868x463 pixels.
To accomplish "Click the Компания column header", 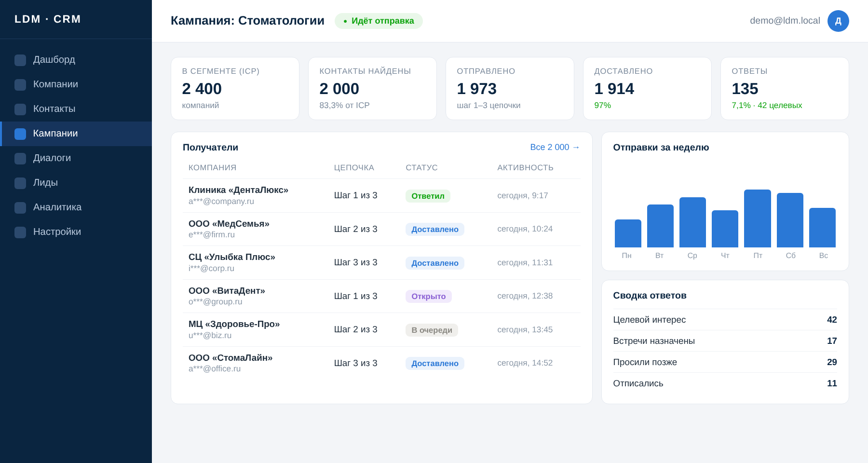I will point(213,168).
